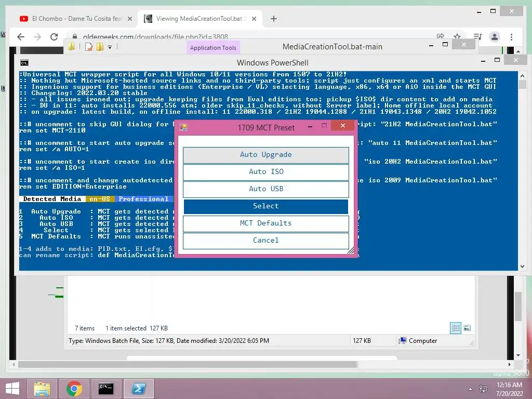Click PowerShell scrollbar down arrow
Viewport: 532px width, 399px height.
coord(523,267)
